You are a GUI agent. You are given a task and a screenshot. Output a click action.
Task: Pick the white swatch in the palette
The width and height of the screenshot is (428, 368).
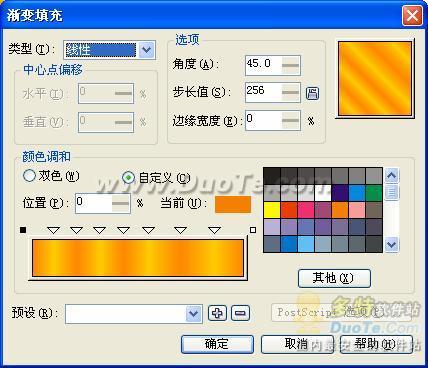(323, 193)
